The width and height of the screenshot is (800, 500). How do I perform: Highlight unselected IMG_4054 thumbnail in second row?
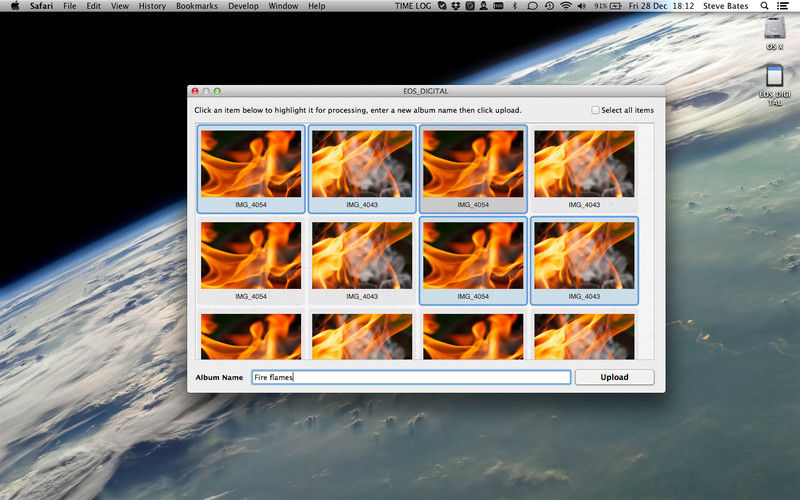click(x=251, y=261)
